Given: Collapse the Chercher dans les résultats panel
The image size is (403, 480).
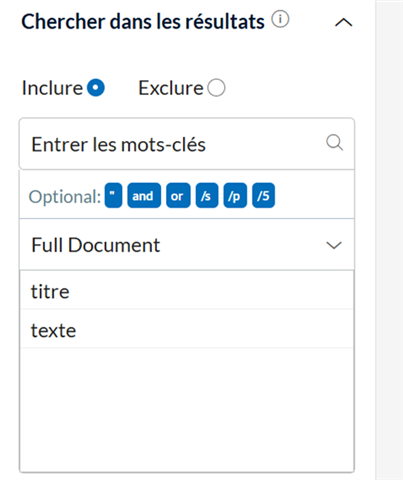Looking at the screenshot, I should (343, 23).
